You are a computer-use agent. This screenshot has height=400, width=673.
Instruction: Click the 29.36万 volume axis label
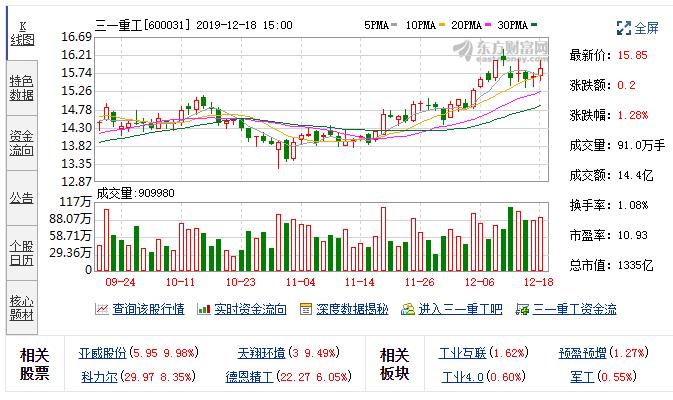tap(70, 252)
